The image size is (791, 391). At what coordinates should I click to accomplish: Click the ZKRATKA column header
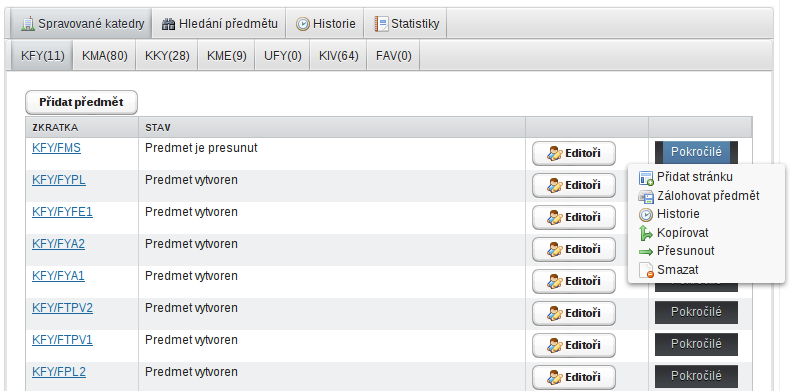[x=55, y=128]
